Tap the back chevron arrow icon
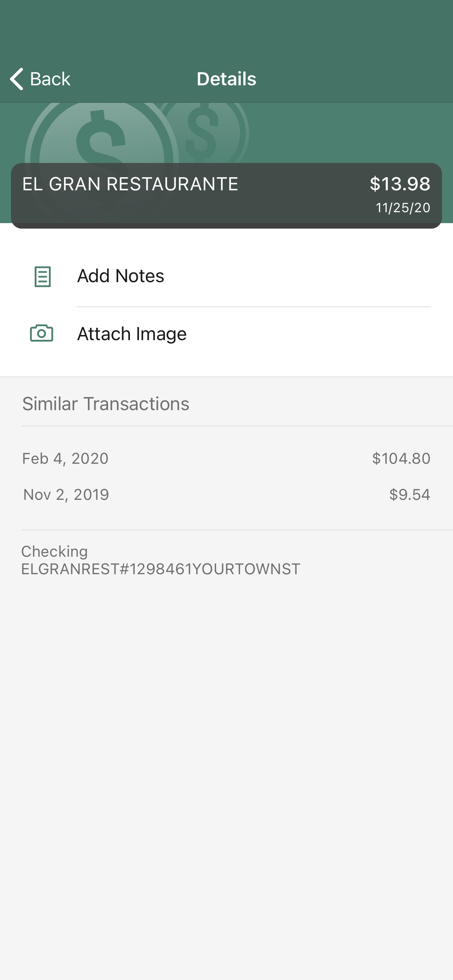 pyautogui.click(x=17, y=79)
